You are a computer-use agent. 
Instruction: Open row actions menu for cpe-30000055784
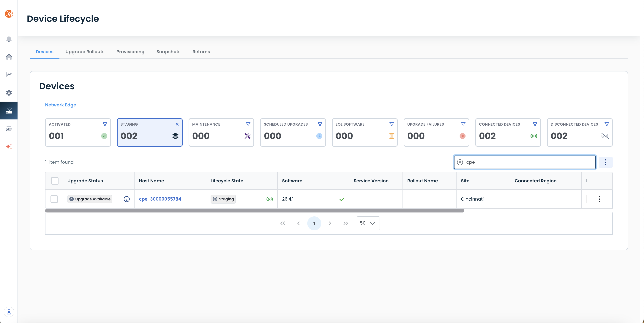click(x=599, y=199)
